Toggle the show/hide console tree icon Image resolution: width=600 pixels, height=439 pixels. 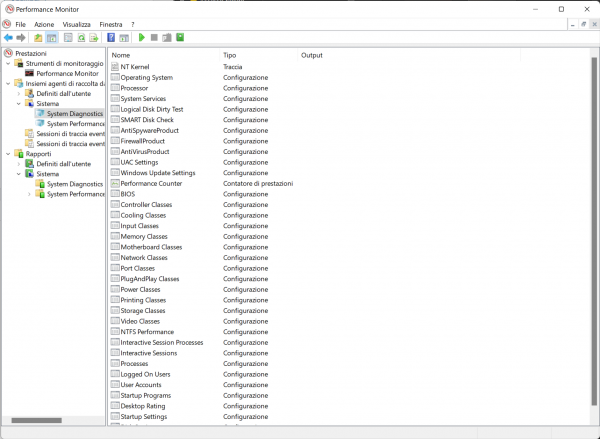click(51, 38)
